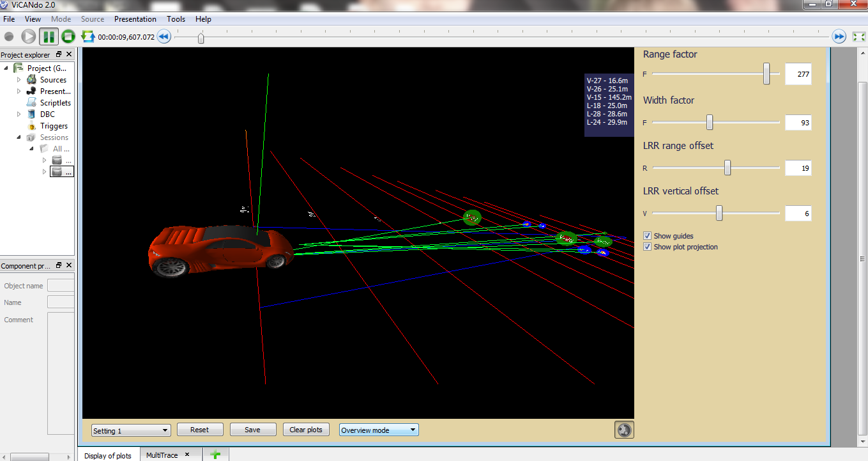
Task: Close the MultiTrace tab
Action: (x=187, y=455)
